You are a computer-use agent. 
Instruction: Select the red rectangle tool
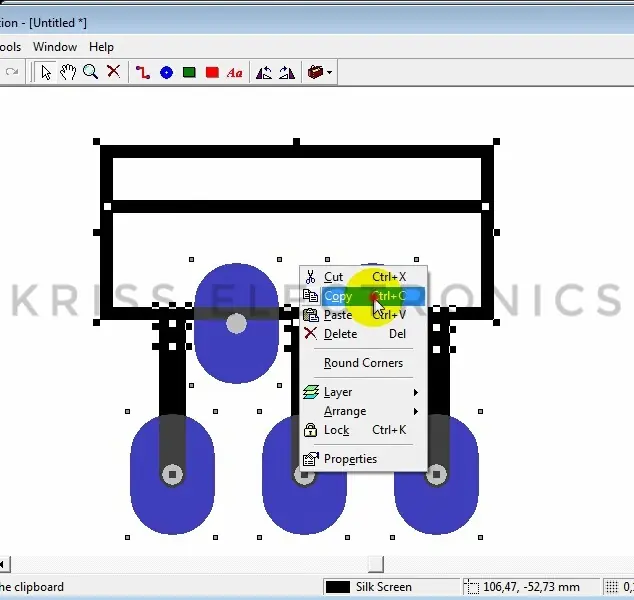pyautogui.click(x=212, y=73)
